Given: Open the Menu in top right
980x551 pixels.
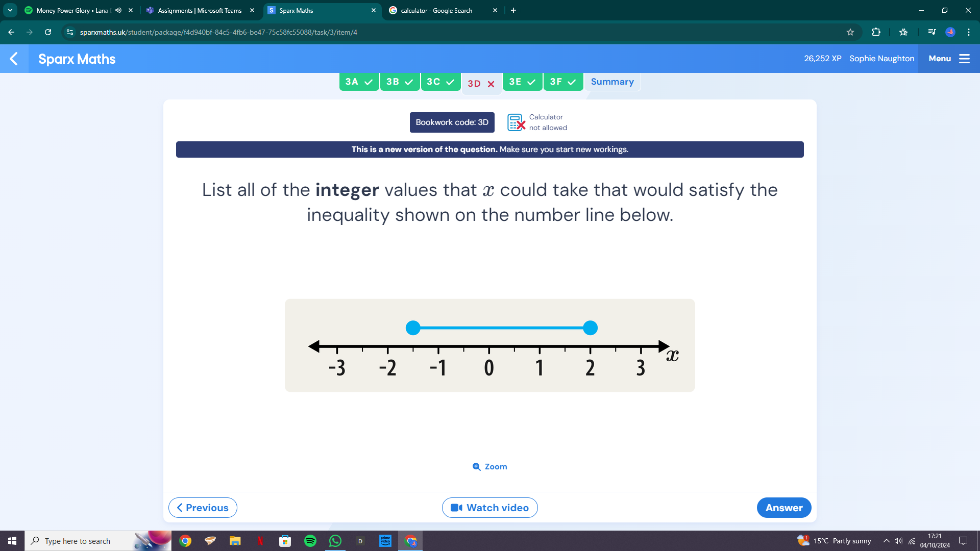Looking at the screenshot, I should [x=948, y=59].
